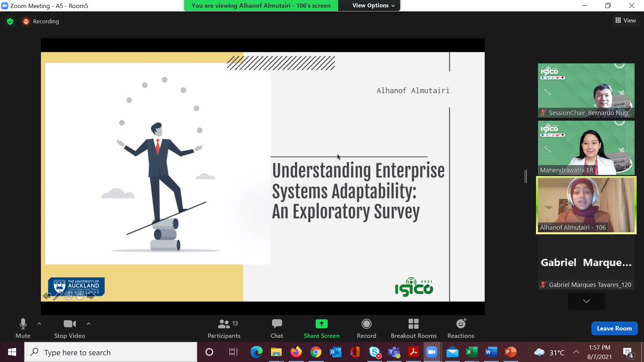Click green encryption shield icon

tap(10, 21)
